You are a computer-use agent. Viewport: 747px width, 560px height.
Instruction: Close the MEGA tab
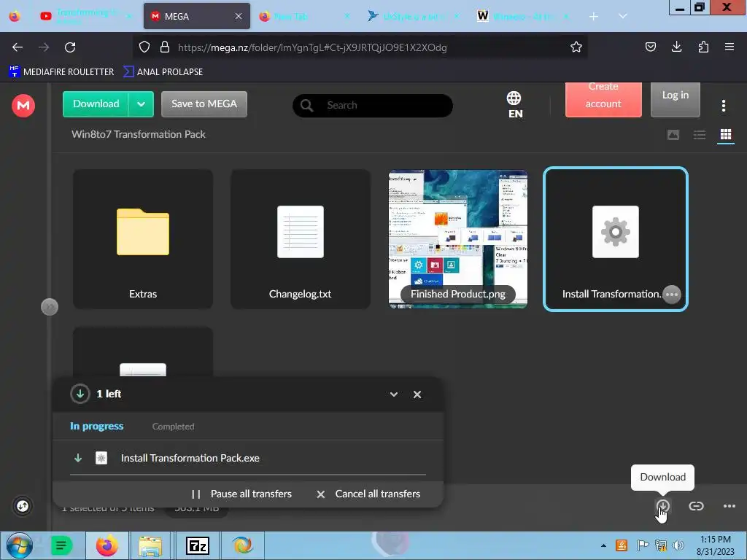click(x=239, y=16)
